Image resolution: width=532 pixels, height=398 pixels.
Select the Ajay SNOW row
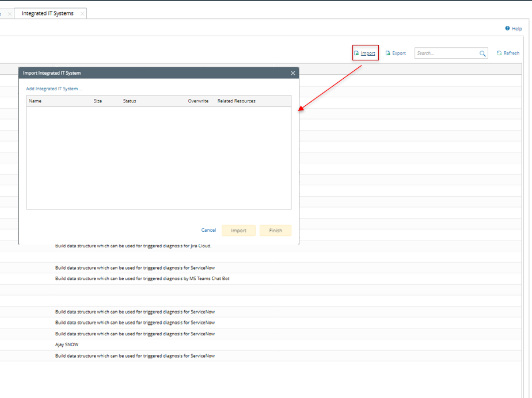tap(67, 345)
